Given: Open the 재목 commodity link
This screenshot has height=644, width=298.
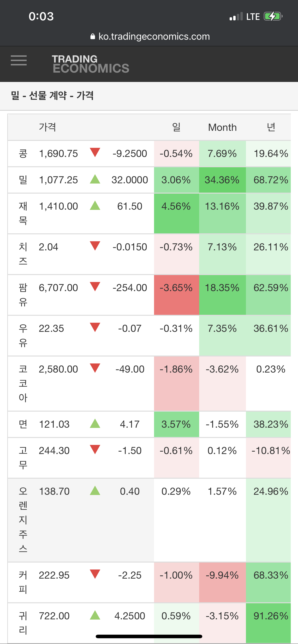Looking at the screenshot, I should [23, 213].
